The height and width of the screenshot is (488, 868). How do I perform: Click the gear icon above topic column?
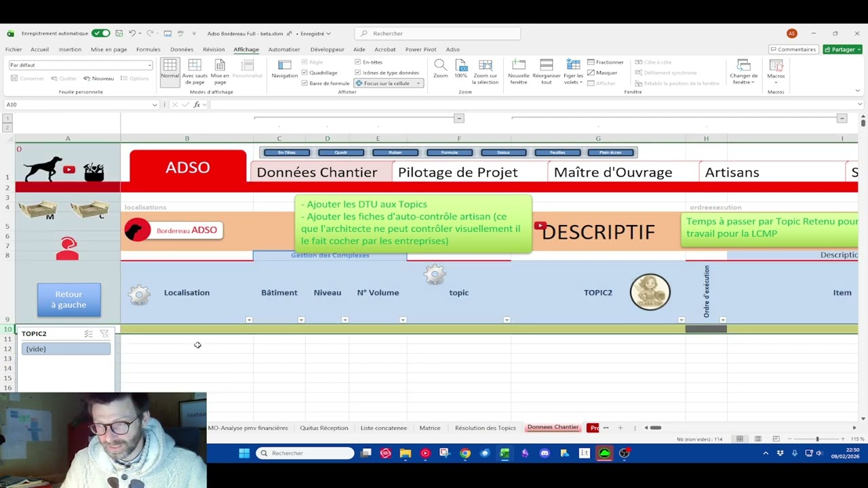tap(435, 274)
